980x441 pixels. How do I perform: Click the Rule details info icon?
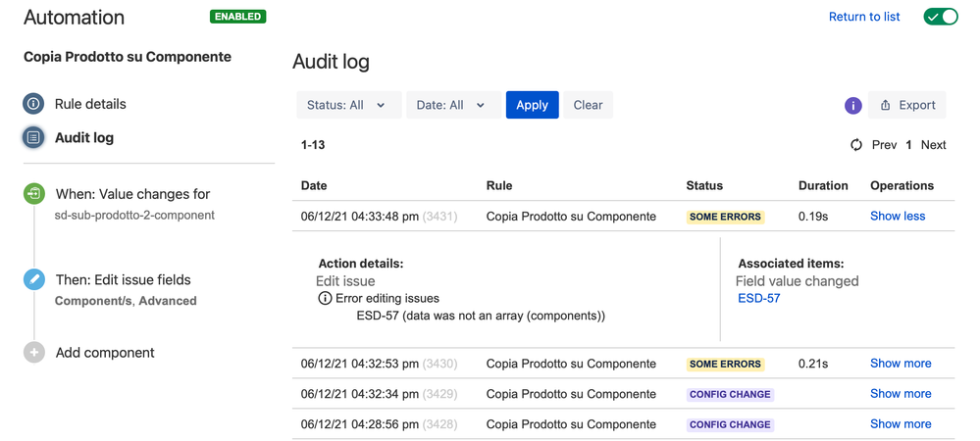33,104
